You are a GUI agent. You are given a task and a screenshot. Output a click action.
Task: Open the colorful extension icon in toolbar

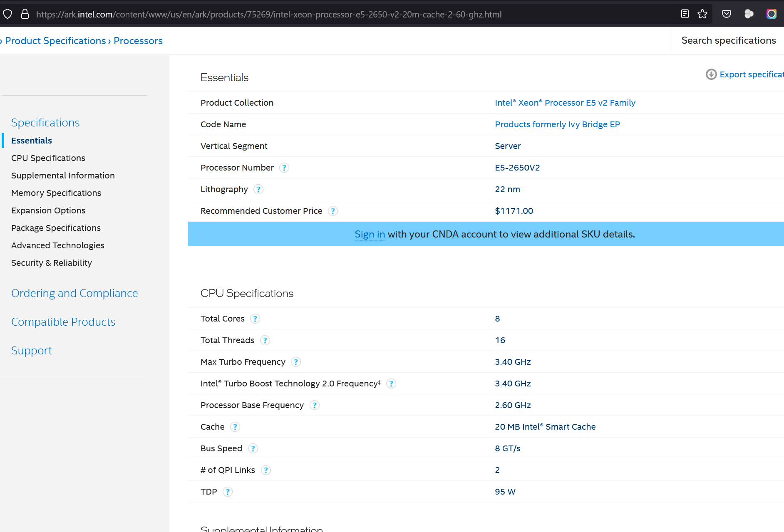click(x=771, y=14)
